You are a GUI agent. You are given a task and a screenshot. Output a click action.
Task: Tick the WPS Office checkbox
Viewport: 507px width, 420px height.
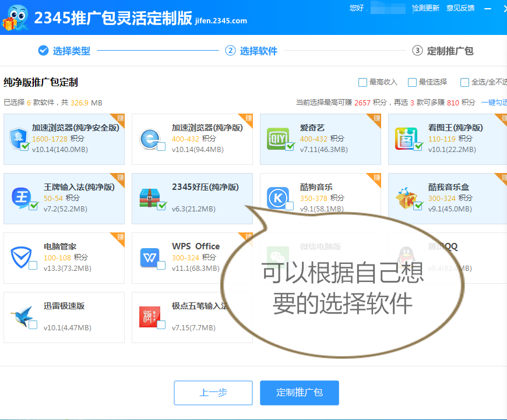(161, 266)
